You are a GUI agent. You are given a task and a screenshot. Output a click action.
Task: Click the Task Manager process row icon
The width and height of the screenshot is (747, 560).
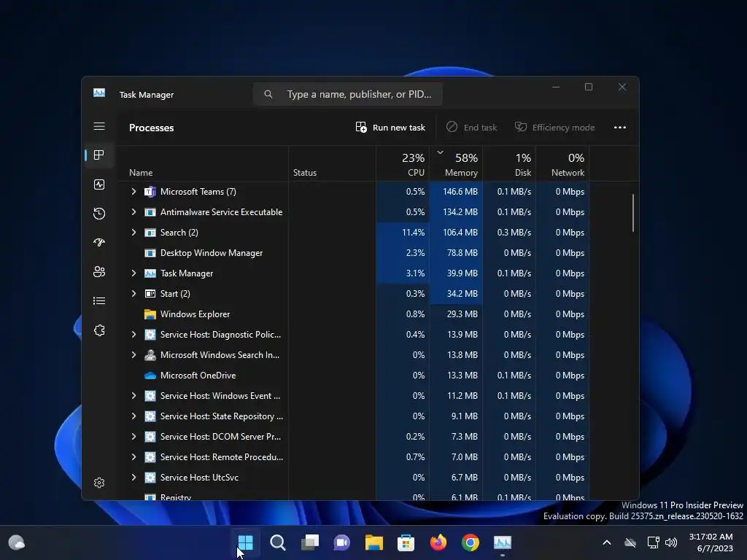[150, 273]
